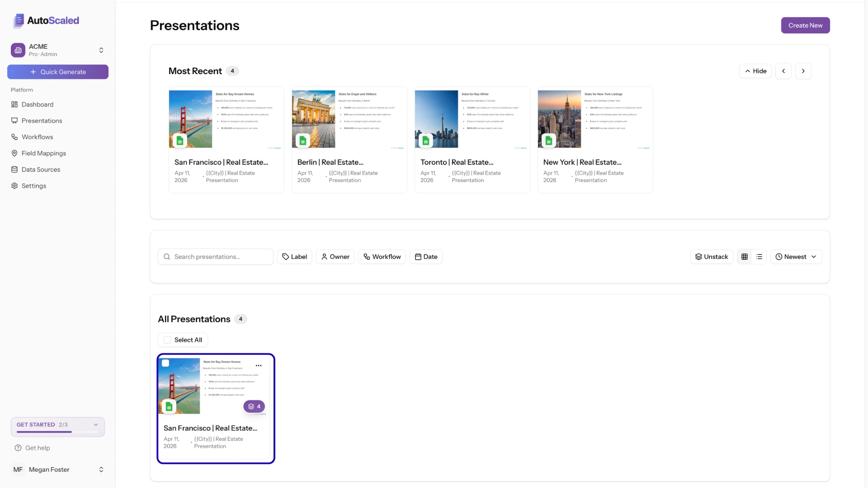868x488 pixels.
Task: Check the Select All checkbox
Action: coord(167,340)
